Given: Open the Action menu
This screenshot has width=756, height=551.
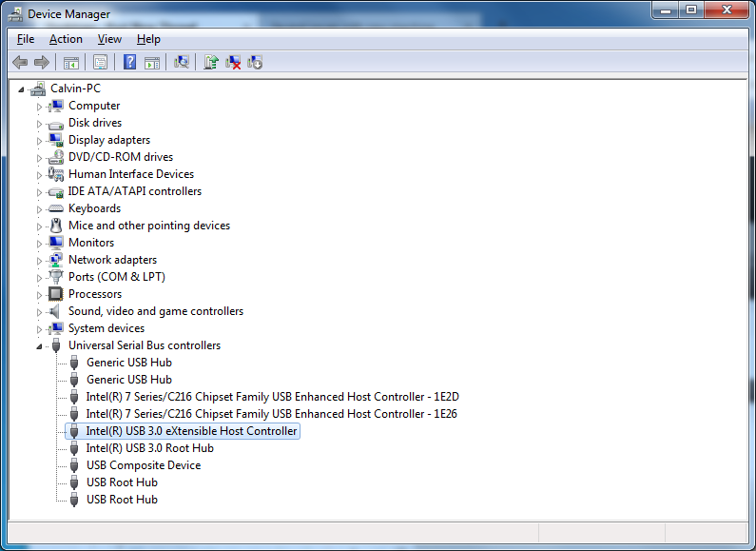Looking at the screenshot, I should coord(66,39).
